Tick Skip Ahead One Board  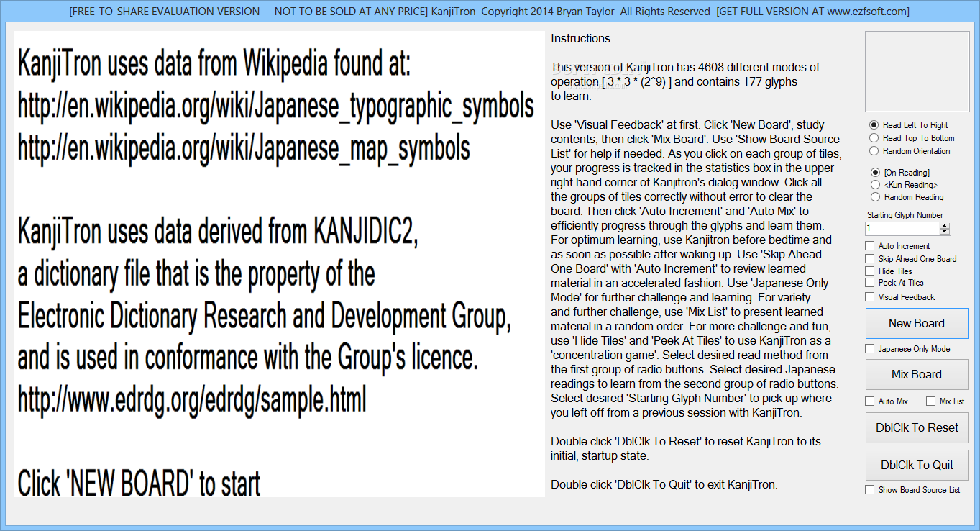(911, 259)
